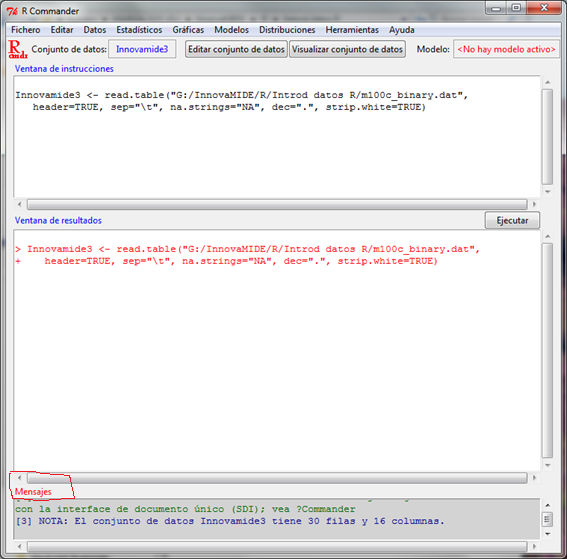The image size is (567, 559).
Task: Click the vertical scrollbar thumb of instructions window
Action: click(547, 137)
